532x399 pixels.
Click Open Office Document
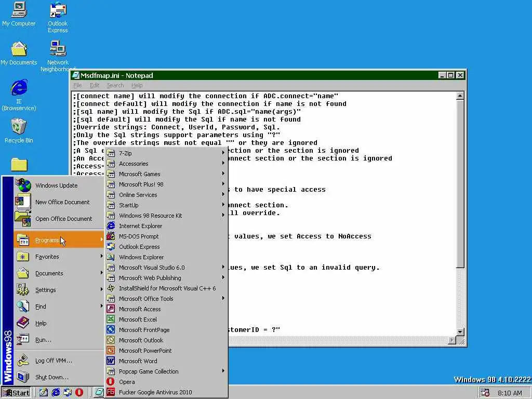59,219
